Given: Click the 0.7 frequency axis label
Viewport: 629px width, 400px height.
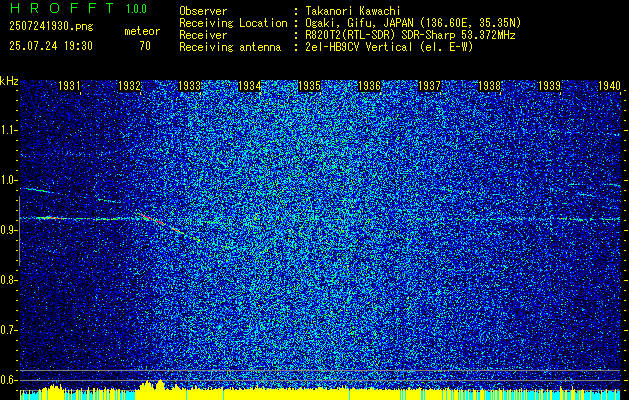Looking at the screenshot, I should tap(8, 330).
